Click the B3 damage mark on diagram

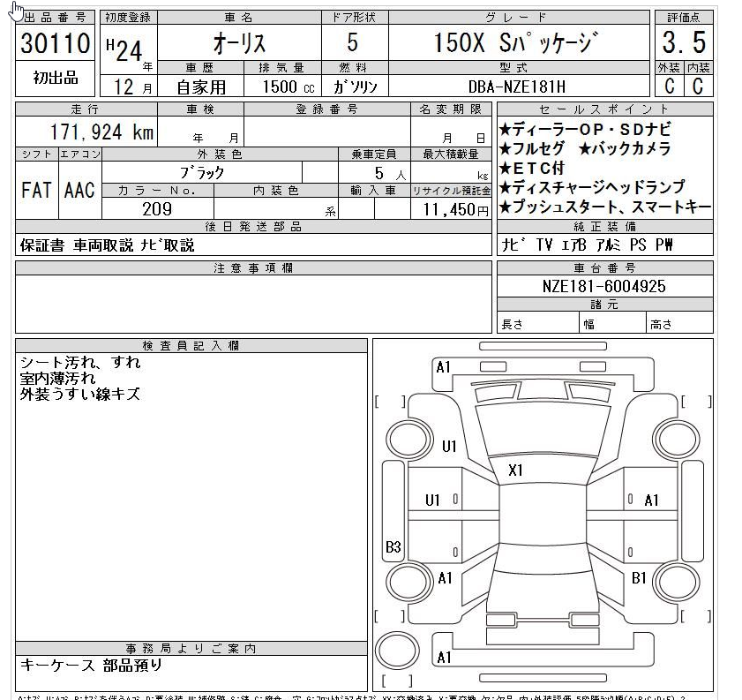click(x=393, y=547)
